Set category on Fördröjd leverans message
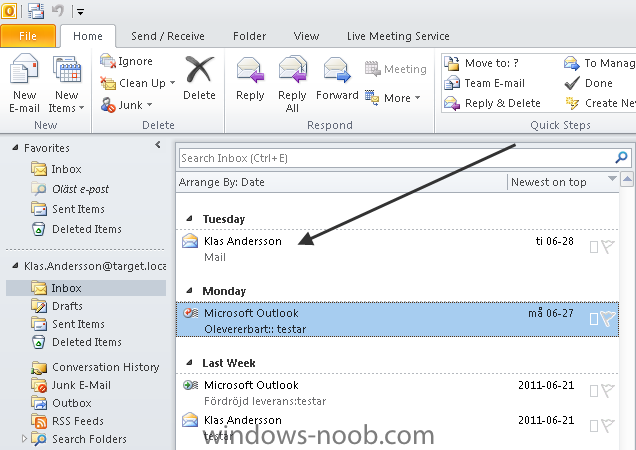The height and width of the screenshot is (450, 636). [594, 391]
